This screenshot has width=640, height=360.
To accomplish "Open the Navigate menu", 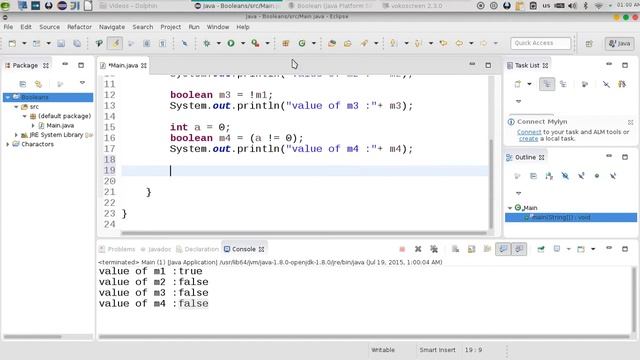I will tap(112, 27).
